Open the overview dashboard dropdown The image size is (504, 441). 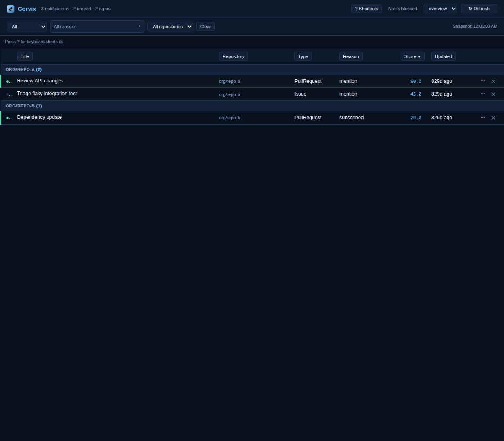click(440, 9)
